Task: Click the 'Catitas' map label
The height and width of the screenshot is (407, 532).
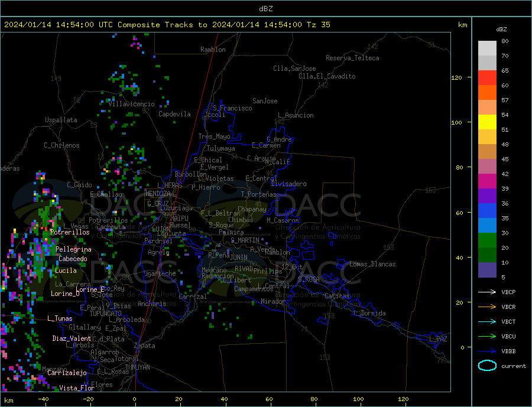Action: pyautogui.click(x=337, y=296)
